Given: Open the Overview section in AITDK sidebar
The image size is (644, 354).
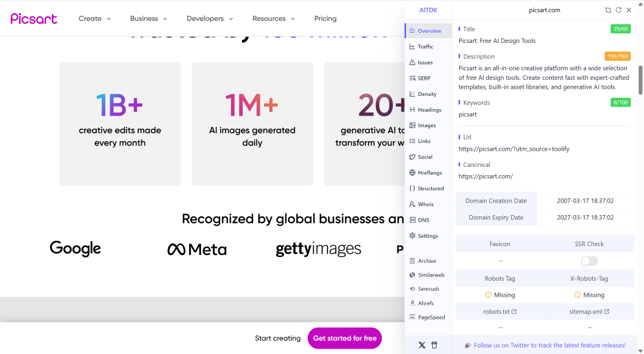Looking at the screenshot, I should click(428, 31).
